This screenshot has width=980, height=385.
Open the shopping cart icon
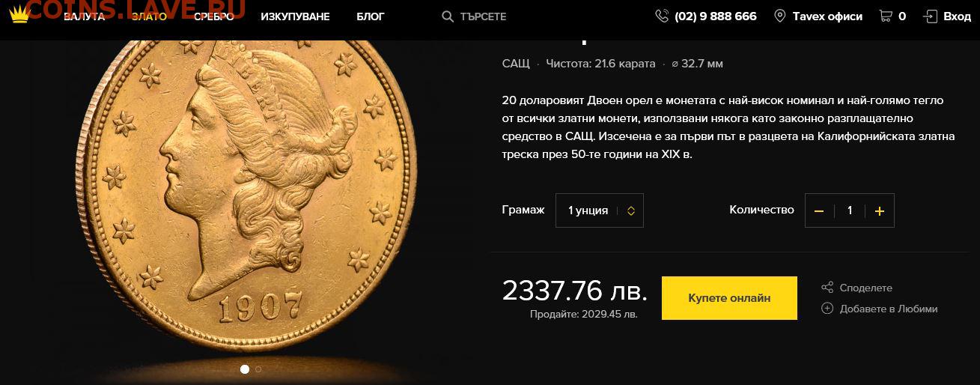point(886,16)
